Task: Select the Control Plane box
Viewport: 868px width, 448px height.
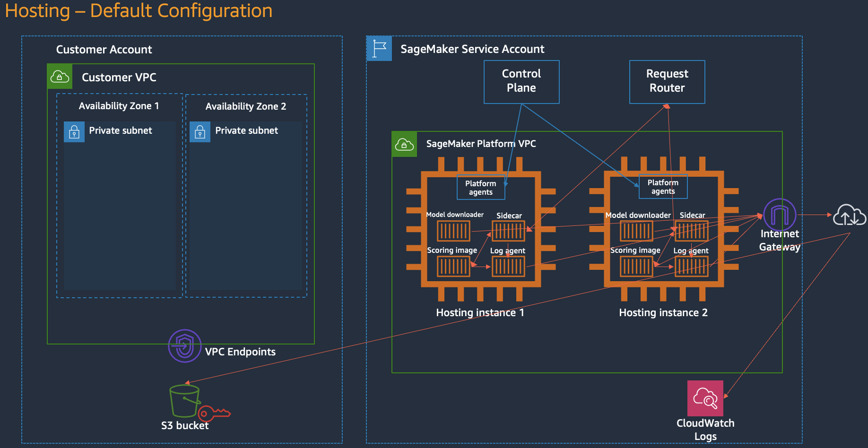Action: [x=521, y=82]
